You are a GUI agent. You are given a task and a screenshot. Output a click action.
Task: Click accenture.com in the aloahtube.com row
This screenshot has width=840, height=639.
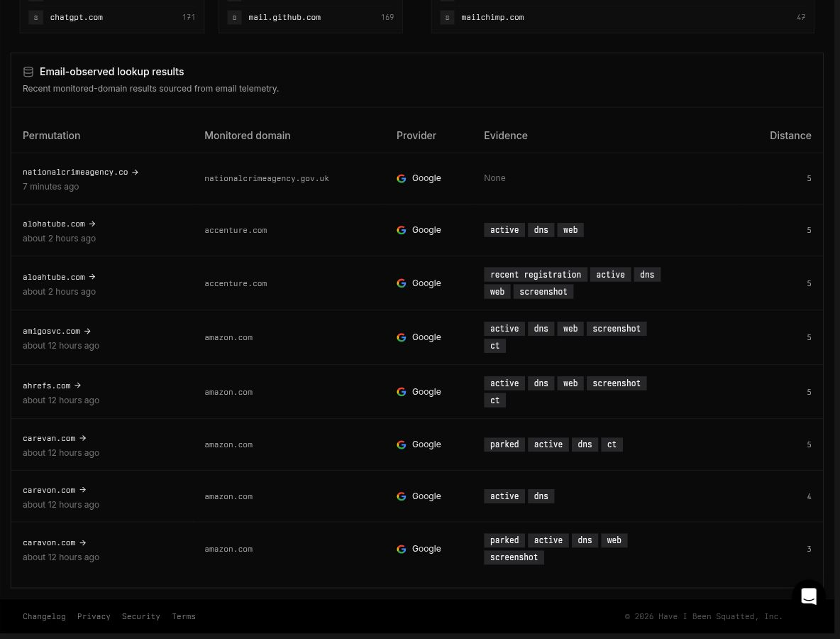pyautogui.click(x=235, y=283)
